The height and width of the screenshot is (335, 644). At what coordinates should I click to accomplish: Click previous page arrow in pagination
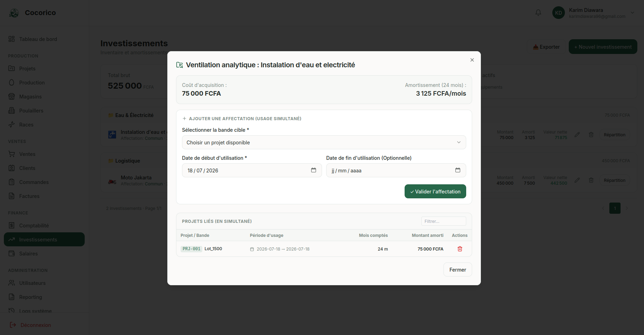pos(603,208)
